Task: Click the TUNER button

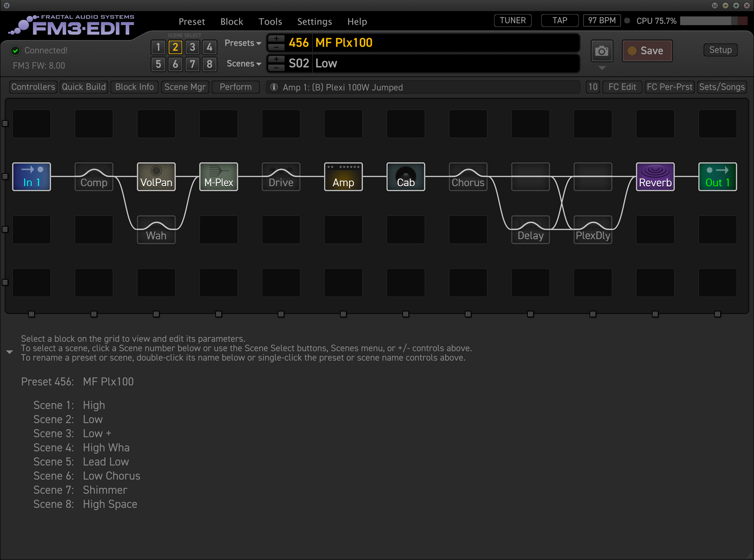Action: (512, 20)
